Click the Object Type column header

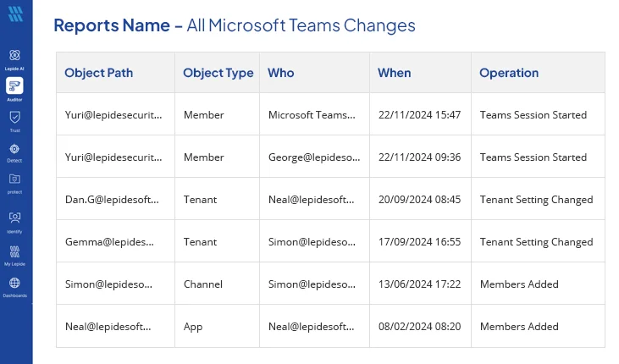218,73
